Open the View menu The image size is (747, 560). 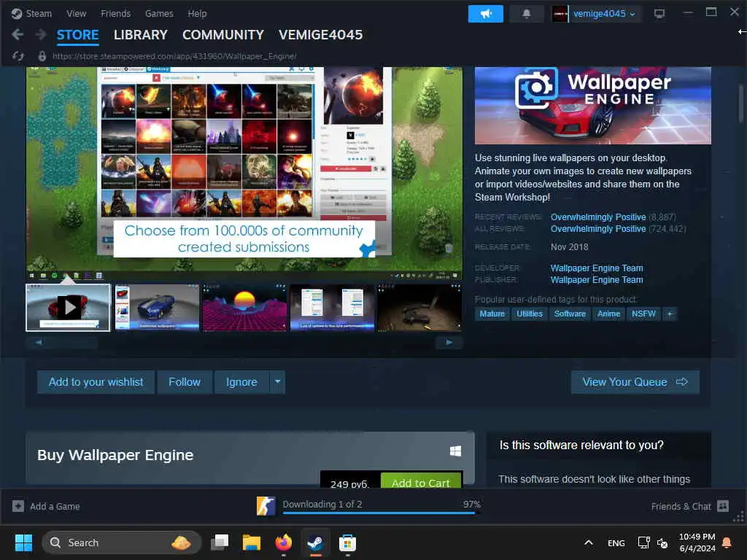(x=76, y=13)
